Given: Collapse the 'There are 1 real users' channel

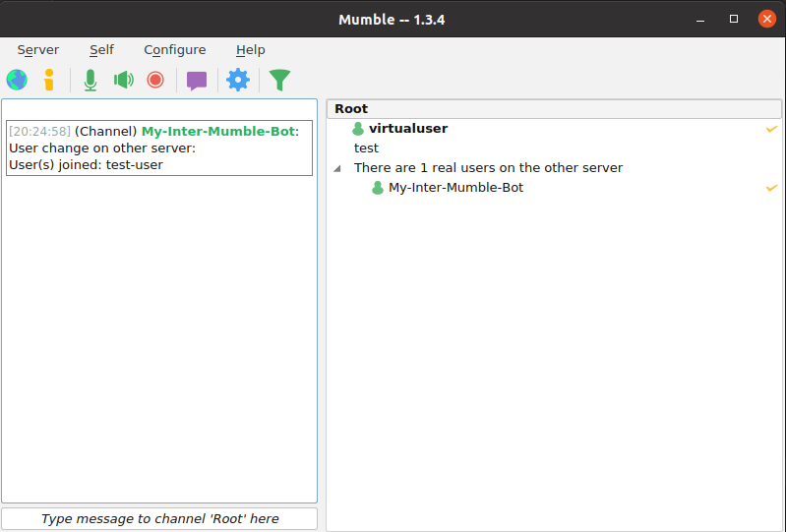Looking at the screenshot, I should pyautogui.click(x=337, y=168).
